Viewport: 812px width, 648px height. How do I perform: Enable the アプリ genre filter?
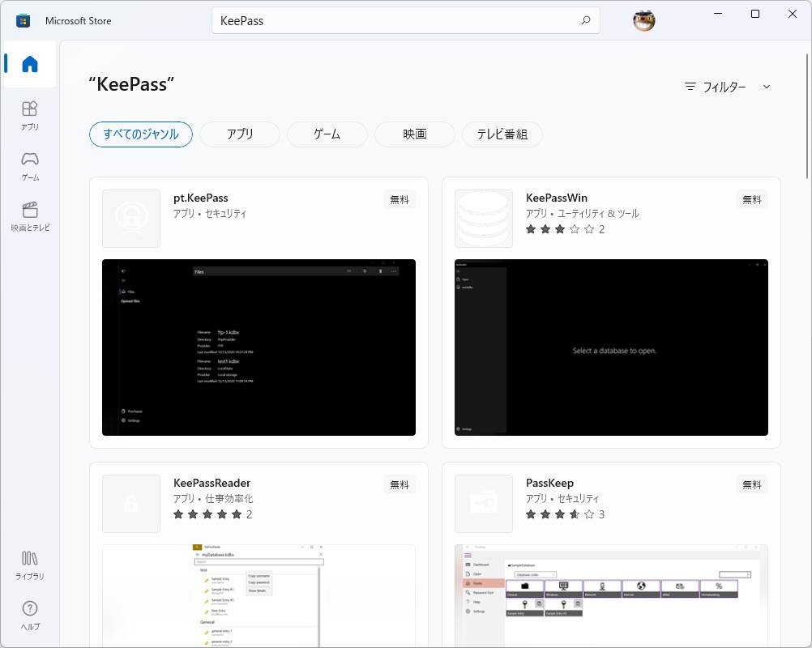pos(239,134)
